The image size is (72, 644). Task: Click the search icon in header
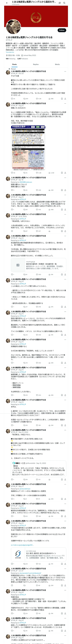pos(64,3)
